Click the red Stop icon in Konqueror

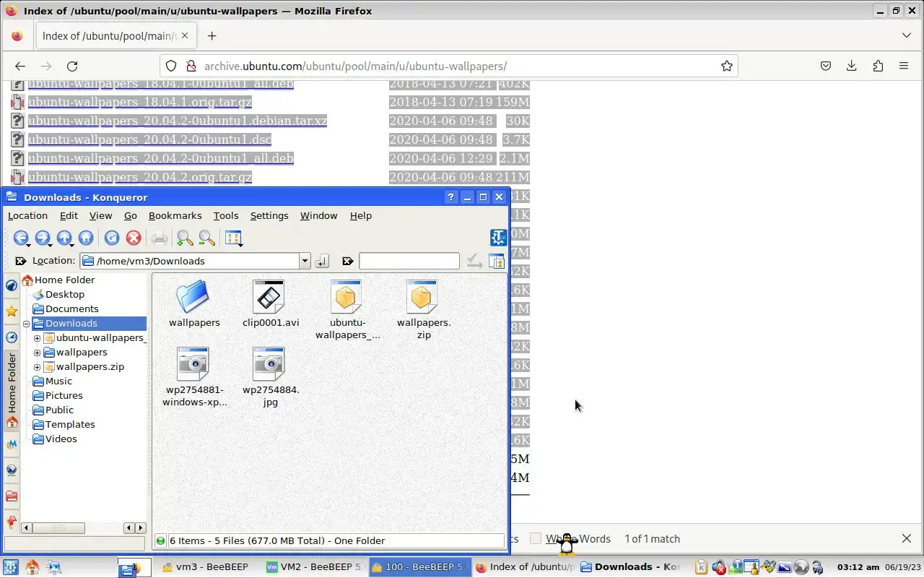(133, 238)
